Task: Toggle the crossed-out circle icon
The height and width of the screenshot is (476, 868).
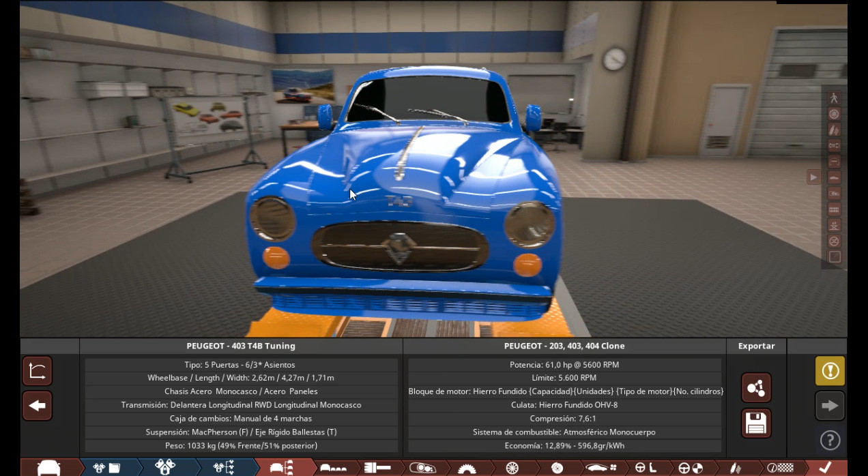Action: coord(834,241)
